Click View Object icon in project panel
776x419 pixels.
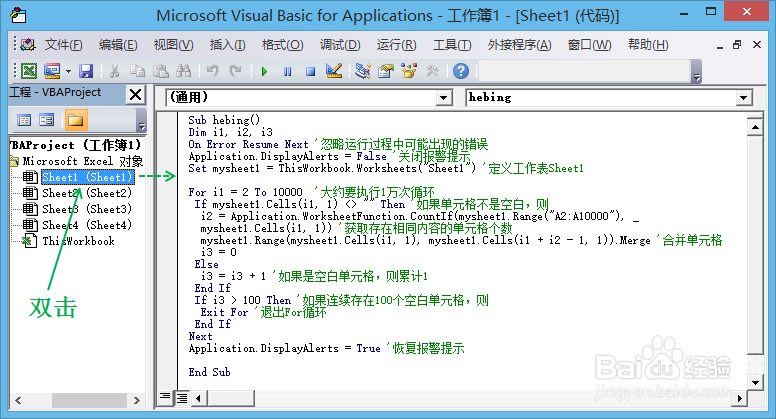[x=47, y=120]
